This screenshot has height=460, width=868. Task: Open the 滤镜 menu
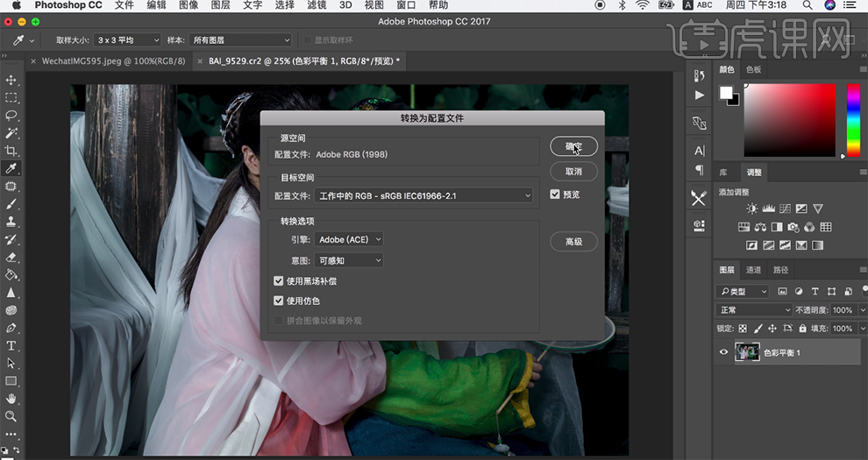[x=317, y=5]
